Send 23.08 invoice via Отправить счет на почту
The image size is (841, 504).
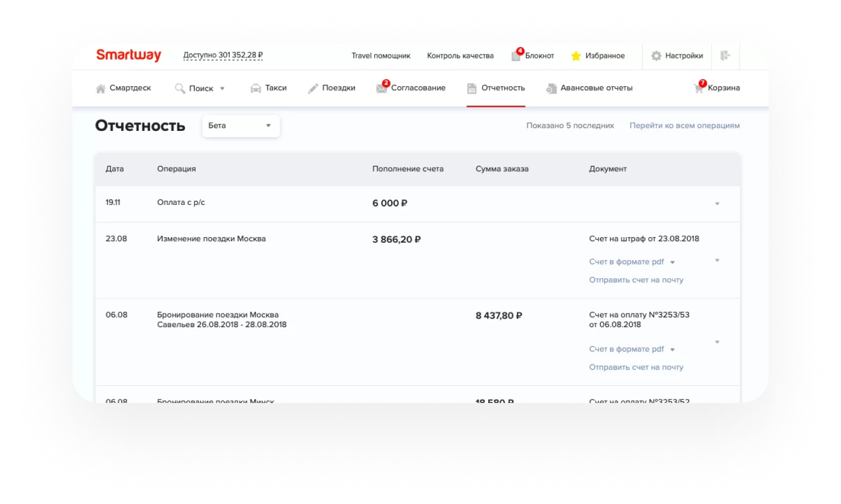click(636, 280)
